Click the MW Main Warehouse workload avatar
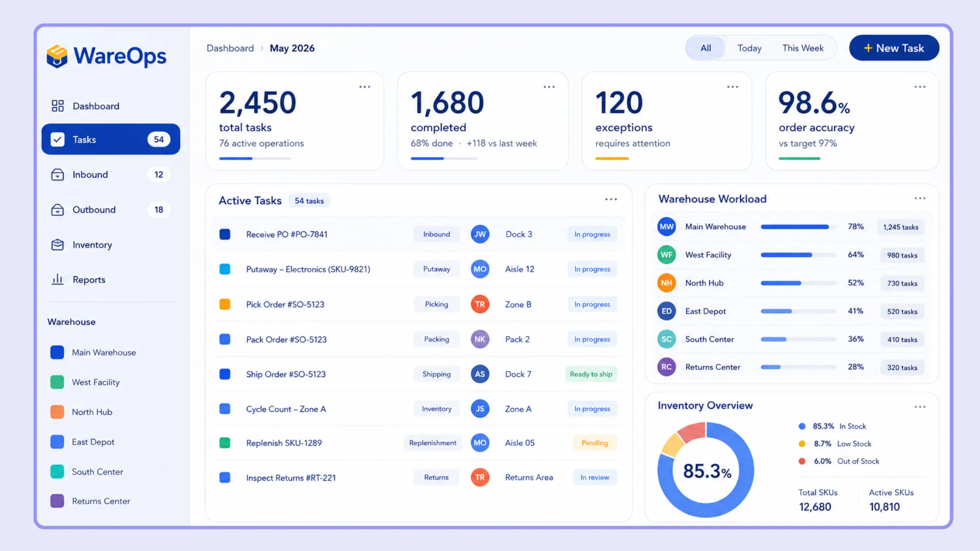Screen dimensions: 980x551 [667, 227]
